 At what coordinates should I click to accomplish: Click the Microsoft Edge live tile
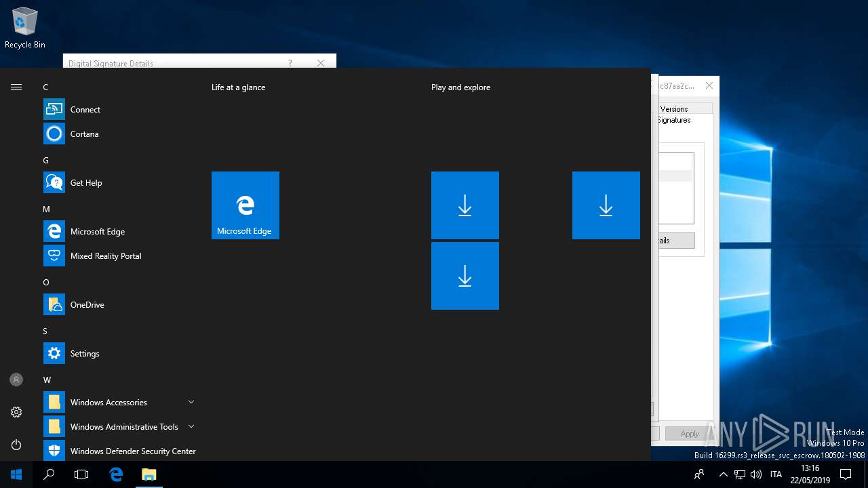pos(245,205)
